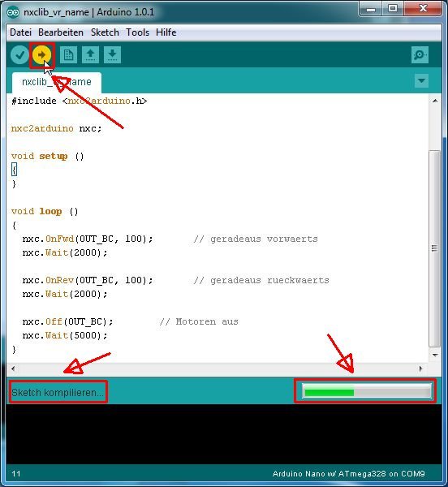Open the Sketch menu

[105, 32]
